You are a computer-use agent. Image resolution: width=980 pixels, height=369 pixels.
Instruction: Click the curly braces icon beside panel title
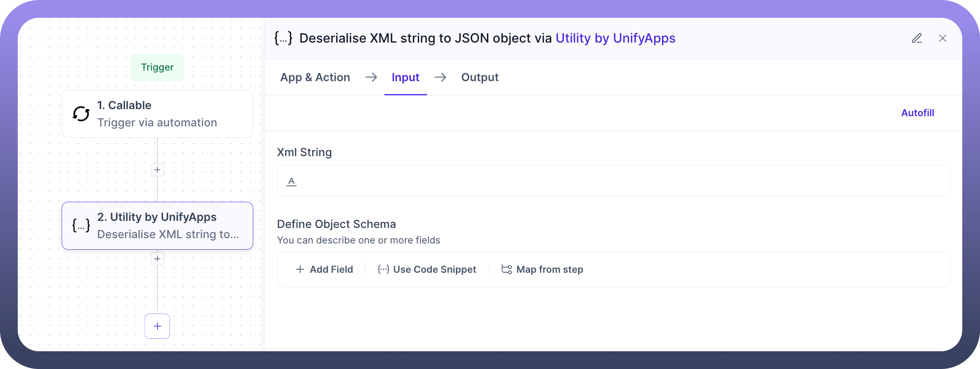click(x=283, y=38)
